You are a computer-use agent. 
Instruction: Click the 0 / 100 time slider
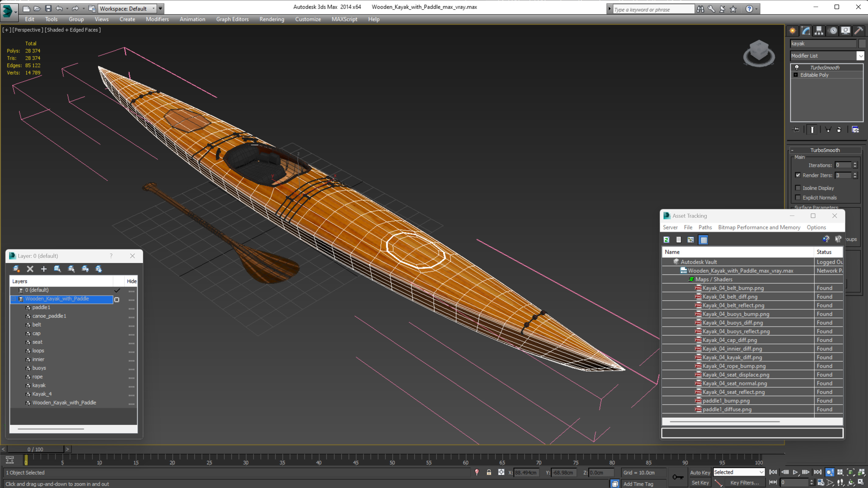tap(35, 449)
